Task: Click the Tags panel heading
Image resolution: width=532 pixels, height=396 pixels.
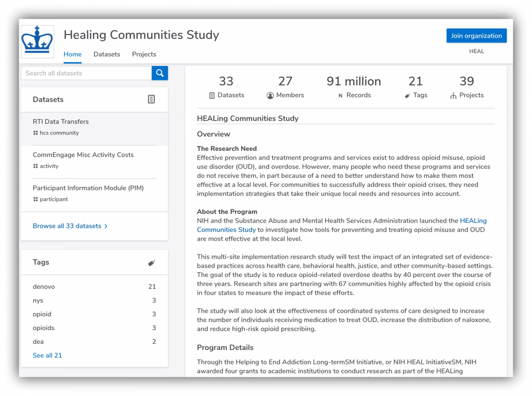Action: (x=41, y=262)
